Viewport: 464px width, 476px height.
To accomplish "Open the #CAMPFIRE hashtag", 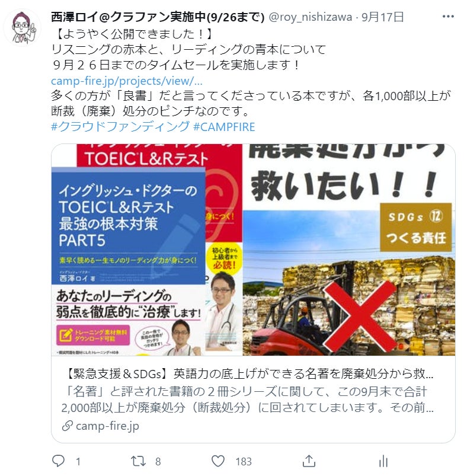I will tap(224, 127).
